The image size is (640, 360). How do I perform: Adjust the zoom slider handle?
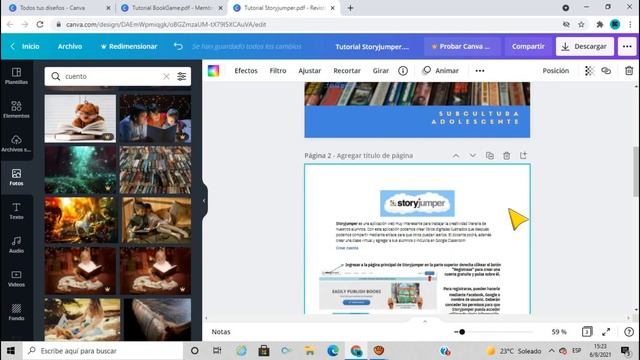click(x=462, y=332)
